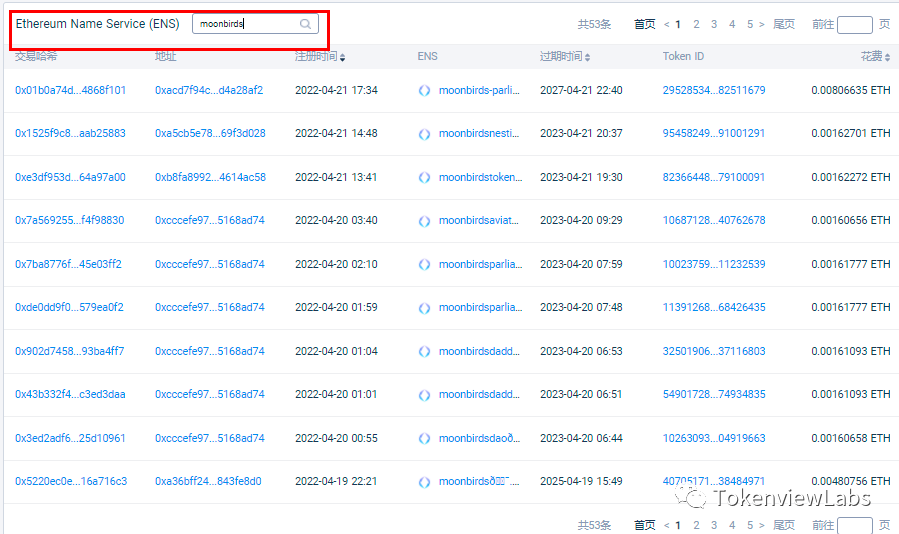This screenshot has width=899, height=534.
Task: Click the search magnifier icon in ENS box
Action: (x=305, y=24)
